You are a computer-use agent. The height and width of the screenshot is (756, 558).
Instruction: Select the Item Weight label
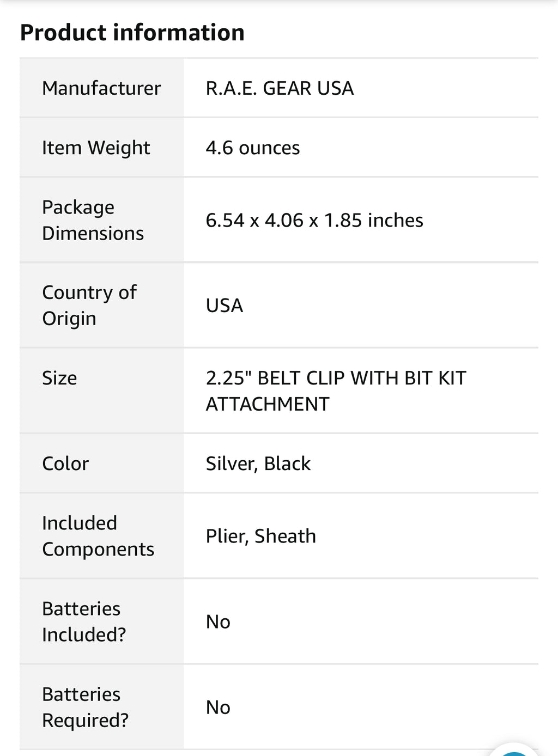click(x=96, y=148)
